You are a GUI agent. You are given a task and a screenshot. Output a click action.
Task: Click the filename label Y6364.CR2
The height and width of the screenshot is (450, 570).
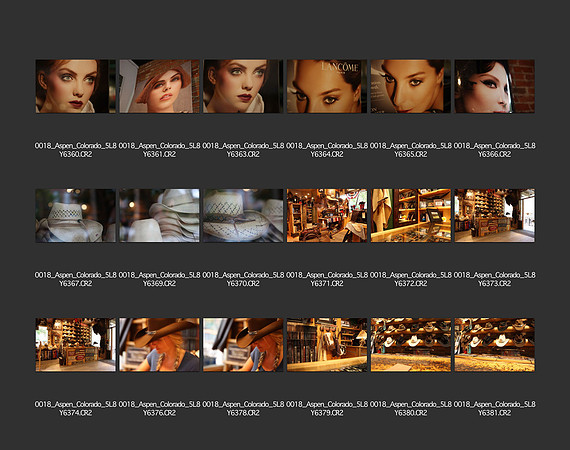327,150
